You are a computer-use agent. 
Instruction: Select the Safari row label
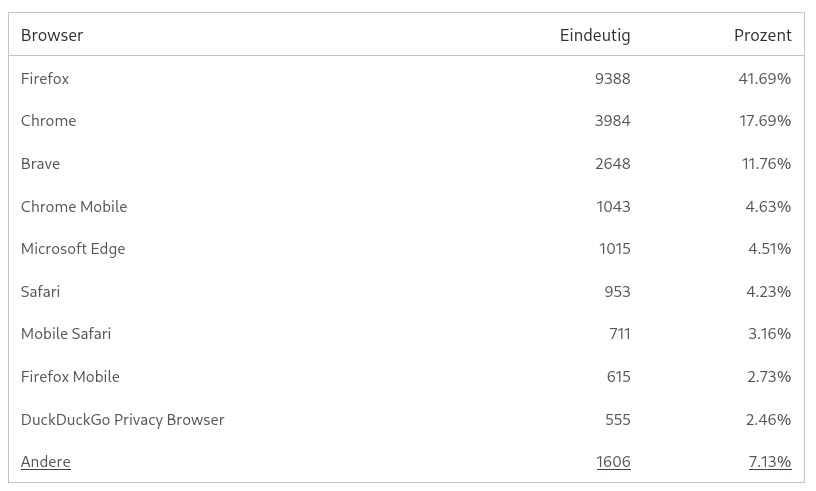[x=40, y=292]
